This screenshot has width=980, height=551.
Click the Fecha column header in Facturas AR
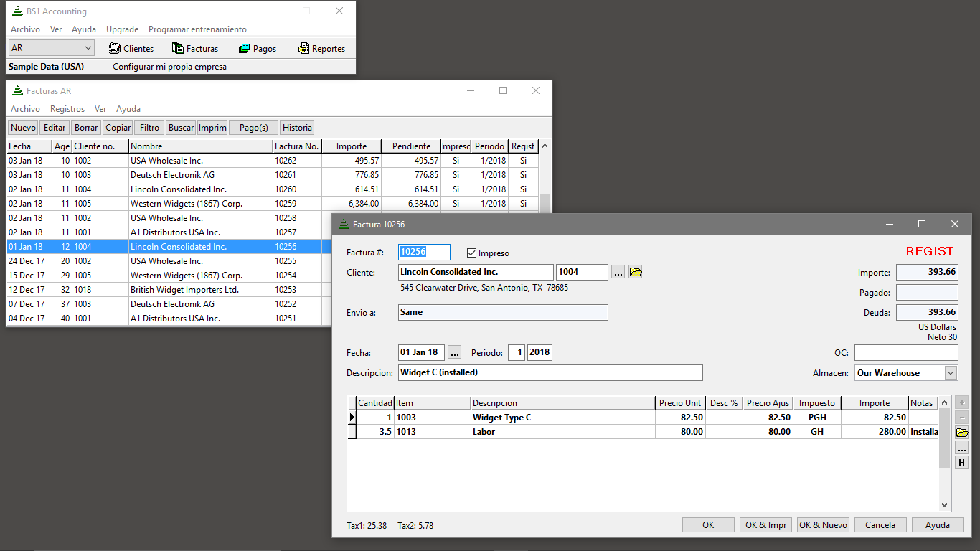point(29,146)
